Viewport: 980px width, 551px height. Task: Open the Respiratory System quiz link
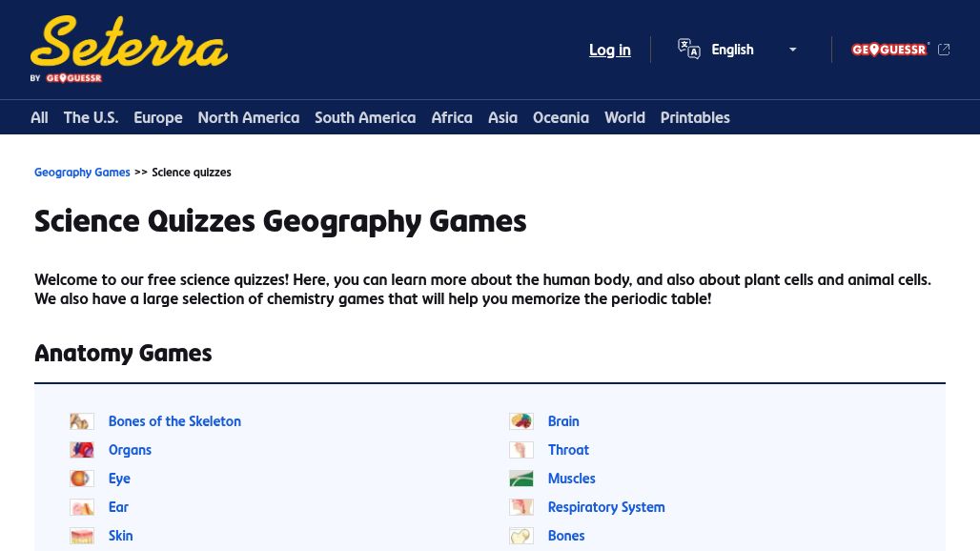606,507
